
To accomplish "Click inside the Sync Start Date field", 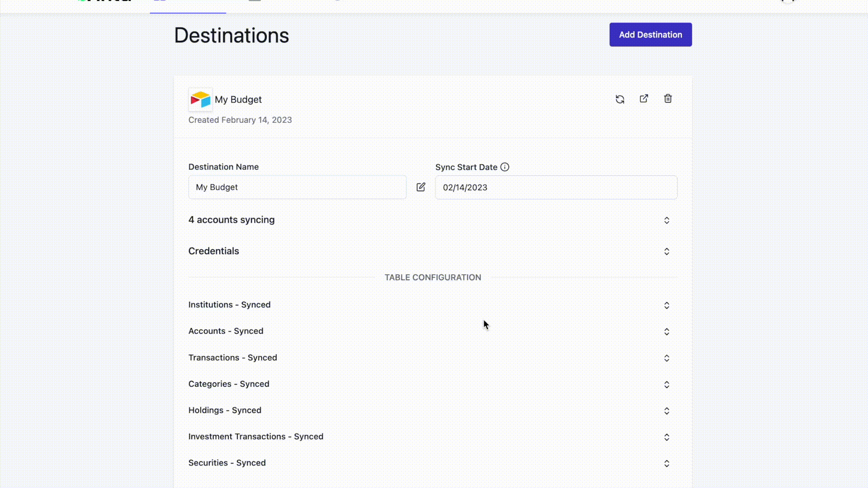I will coord(556,187).
